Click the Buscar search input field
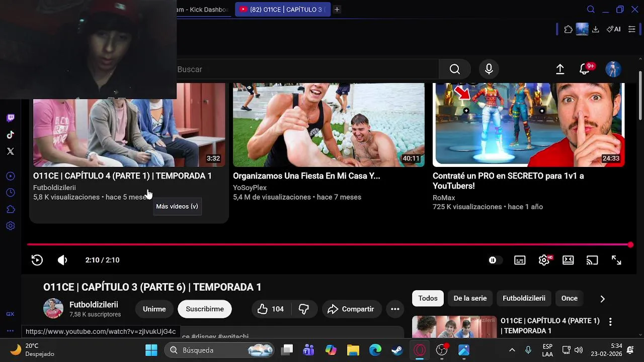This screenshot has width=644, height=362. tap(308, 69)
